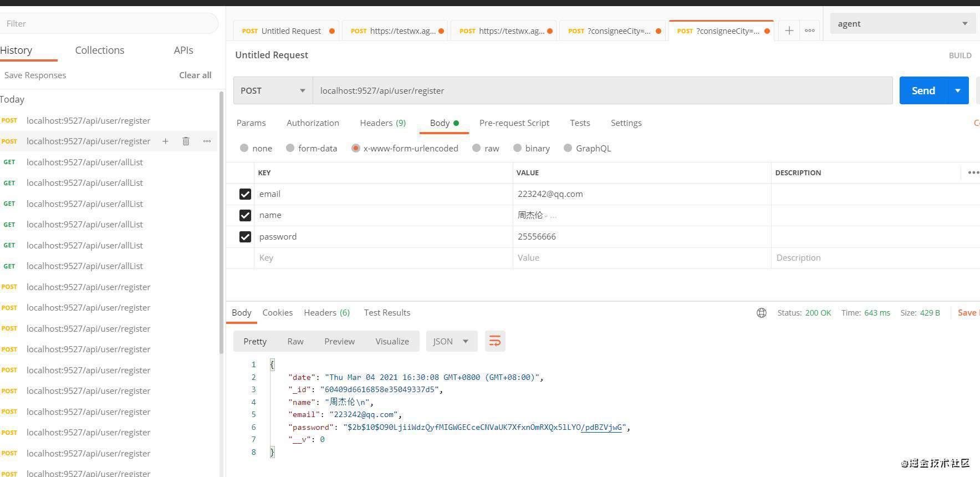
Task: Toggle the password parameter checkbox
Action: coord(245,237)
